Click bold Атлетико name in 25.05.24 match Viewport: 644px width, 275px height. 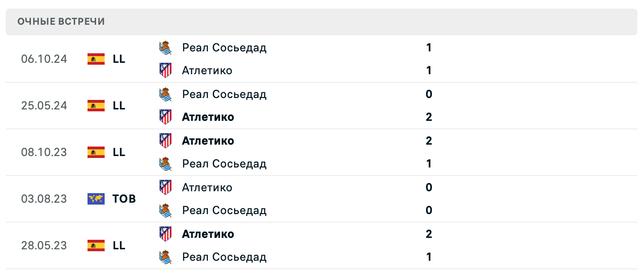pyautogui.click(x=208, y=117)
